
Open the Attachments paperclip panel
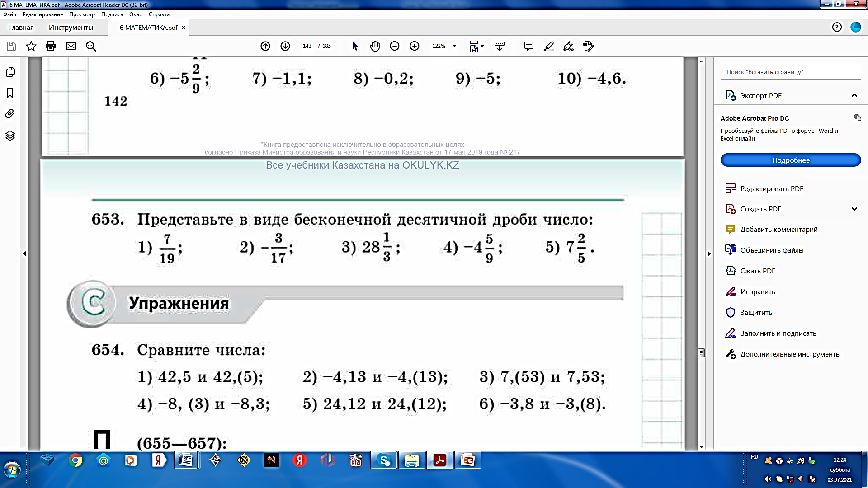pyautogui.click(x=10, y=114)
